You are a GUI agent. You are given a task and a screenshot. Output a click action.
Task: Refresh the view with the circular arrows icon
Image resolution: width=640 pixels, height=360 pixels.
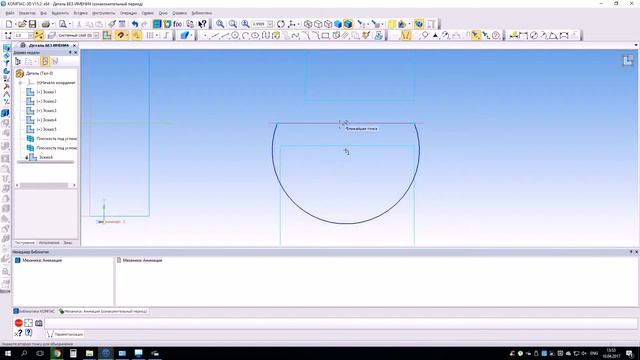click(281, 24)
